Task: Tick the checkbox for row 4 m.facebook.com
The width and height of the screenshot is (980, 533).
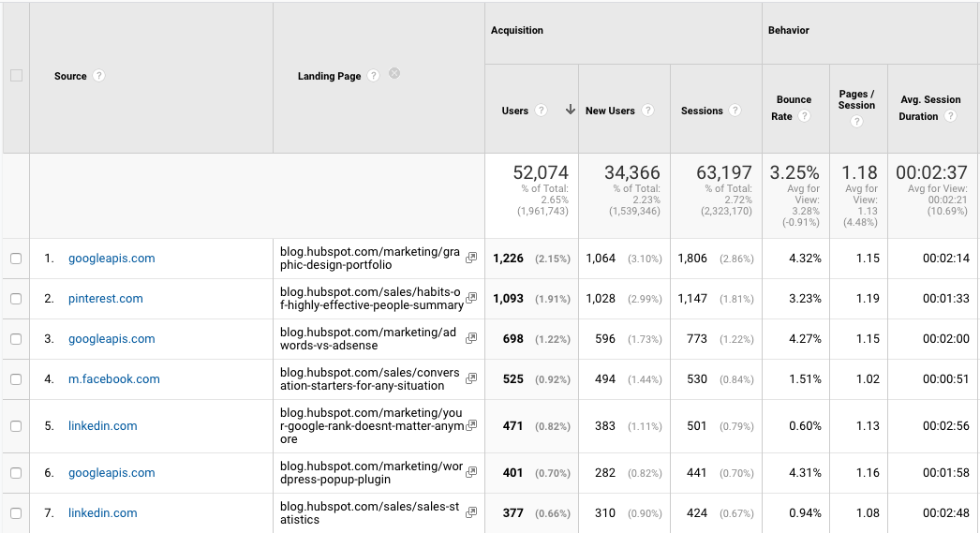Action: (16, 379)
